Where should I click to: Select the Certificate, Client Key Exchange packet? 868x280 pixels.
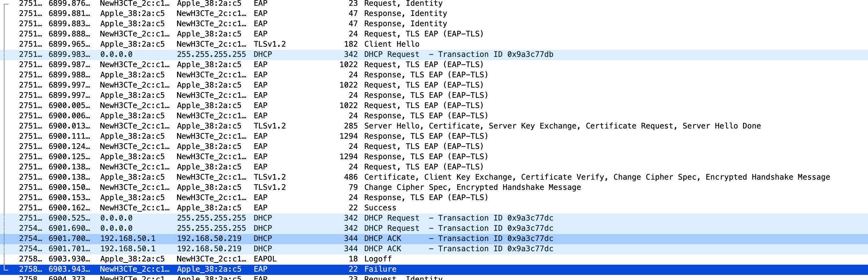click(x=596, y=177)
